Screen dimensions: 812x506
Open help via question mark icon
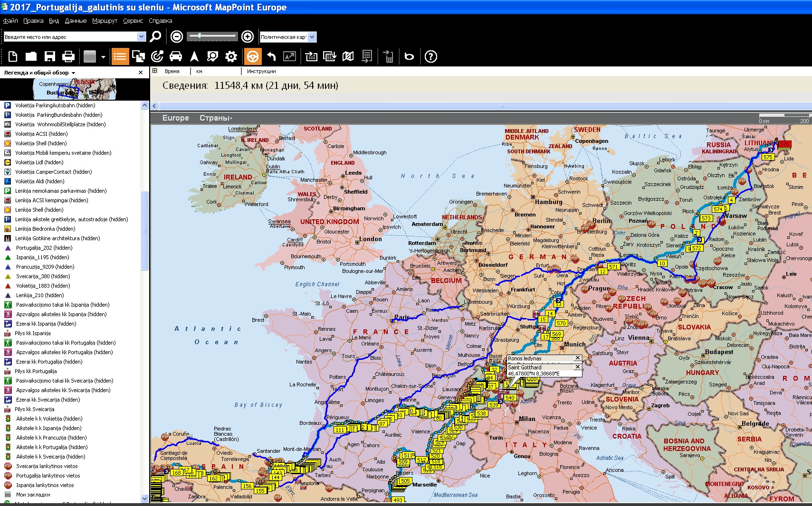[x=430, y=56]
